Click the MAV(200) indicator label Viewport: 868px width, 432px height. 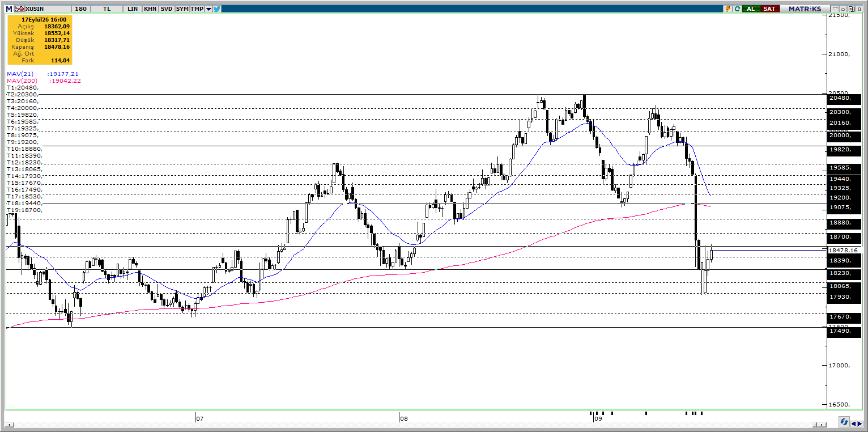coord(22,81)
